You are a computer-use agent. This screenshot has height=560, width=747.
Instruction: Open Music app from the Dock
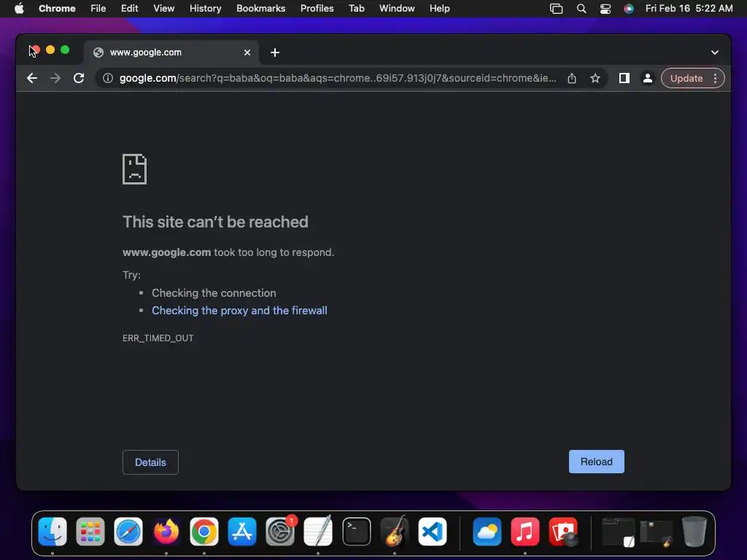pyautogui.click(x=525, y=532)
